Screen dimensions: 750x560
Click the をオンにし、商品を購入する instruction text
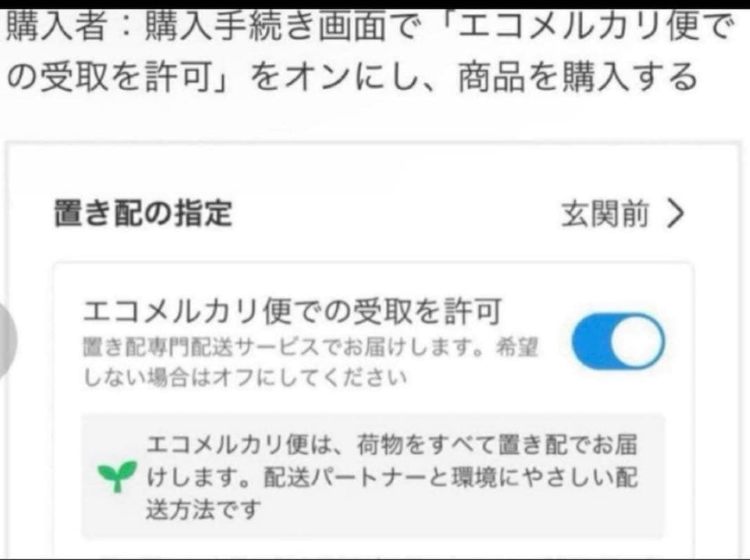pyautogui.click(x=474, y=78)
